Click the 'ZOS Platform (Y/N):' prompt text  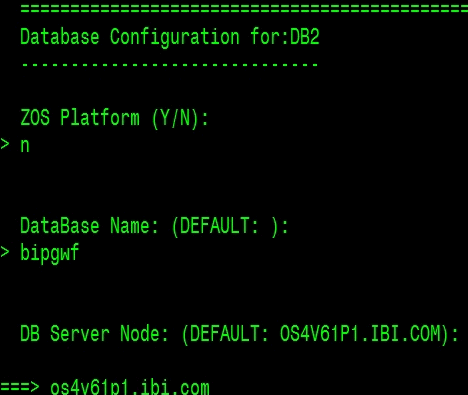pyautogui.click(x=114, y=118)
